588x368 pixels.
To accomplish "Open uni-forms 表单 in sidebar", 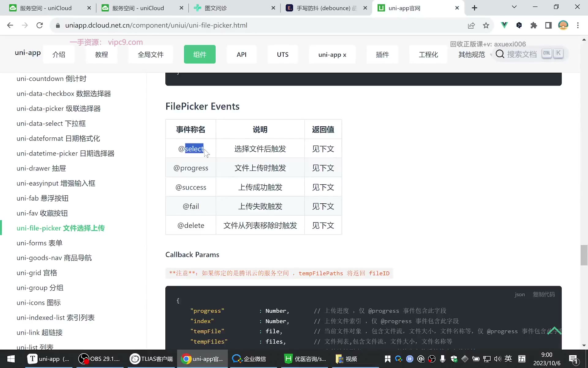I will click(40, 243).
